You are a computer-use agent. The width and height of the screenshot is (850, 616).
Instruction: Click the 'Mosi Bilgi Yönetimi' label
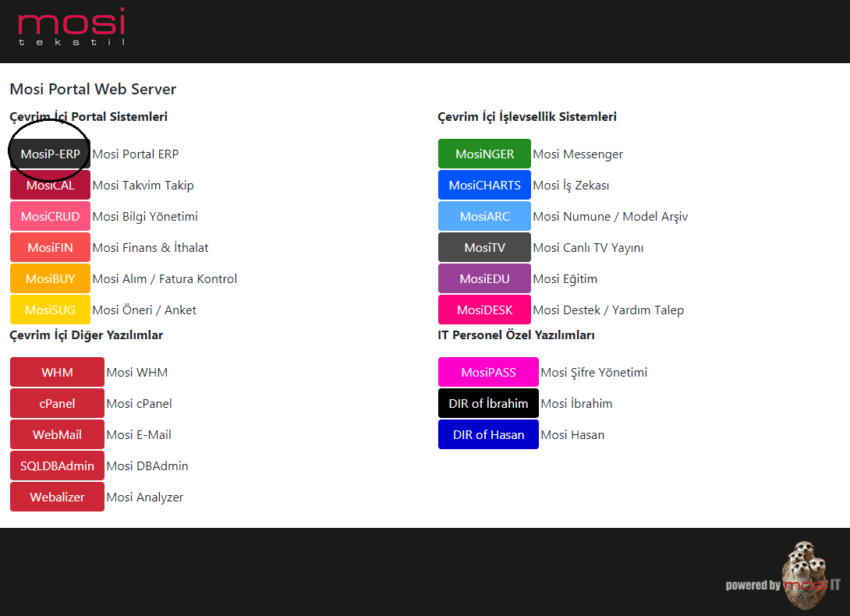[145, 216]
